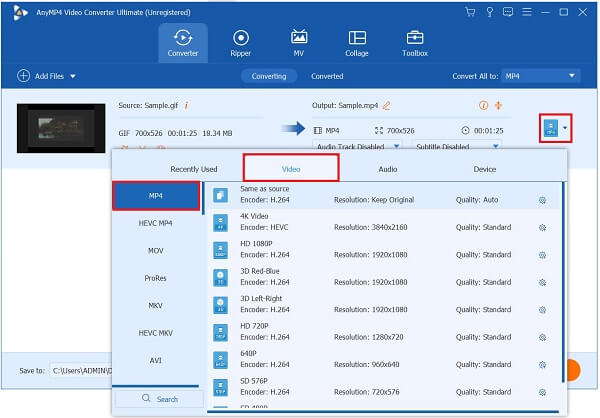
Task: Open the Ripper module
Action: point(241,43)
